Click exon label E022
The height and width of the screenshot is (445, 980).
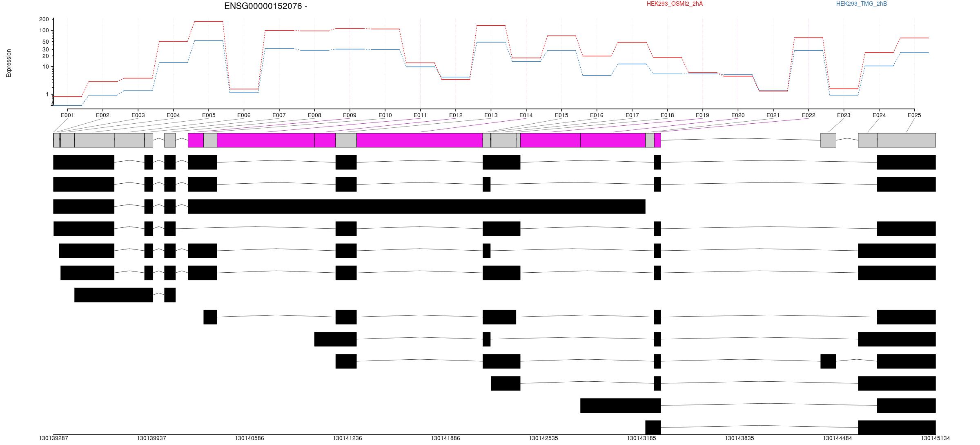pos(808,115)
